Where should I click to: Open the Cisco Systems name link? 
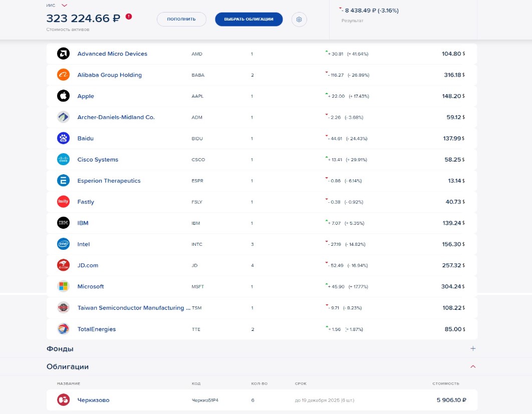point(98,159)
